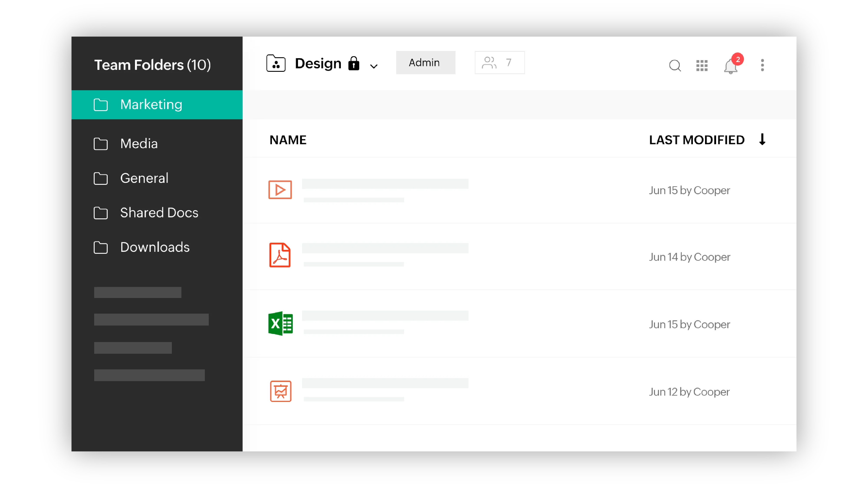Open the vertical three-dot more menu
Viewport: 868px width, 488px height.
click(x=763, y=65)
